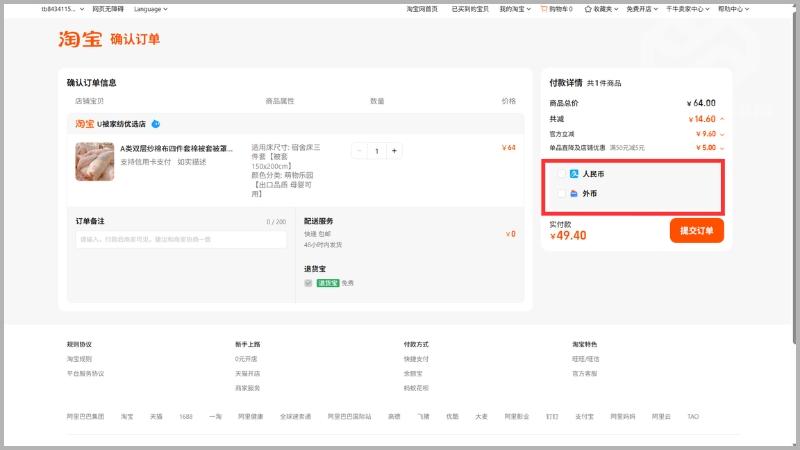This screenshot has height=450, width=800.
Task: Click the Alipay icon next to 人民币
Action: (574, 174)
